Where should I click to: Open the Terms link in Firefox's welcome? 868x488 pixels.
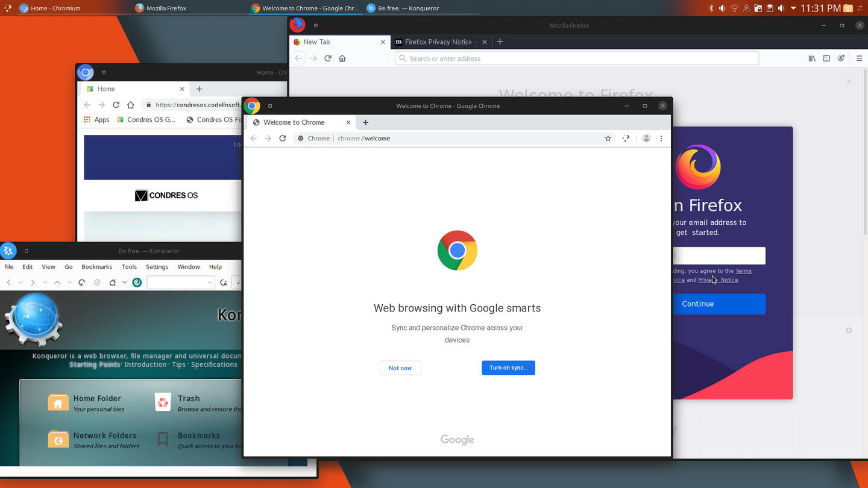(743, 271)
